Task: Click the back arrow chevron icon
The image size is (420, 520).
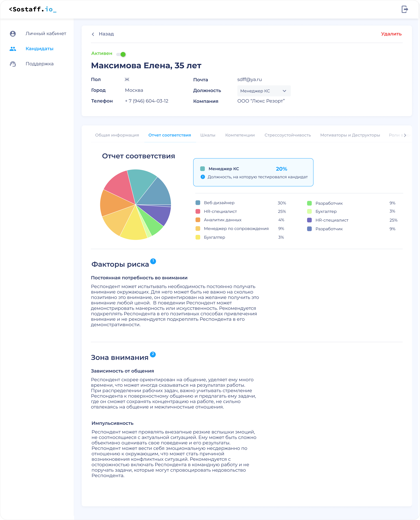Action: 93,34
